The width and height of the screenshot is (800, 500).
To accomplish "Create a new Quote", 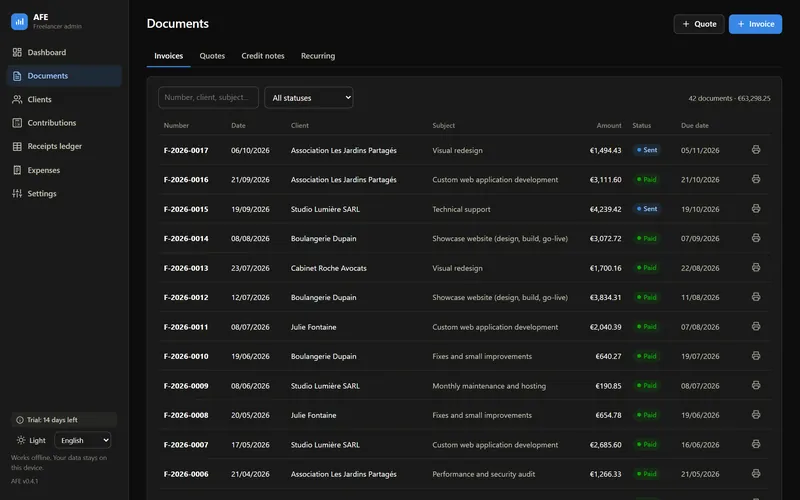I will (699, 24).
